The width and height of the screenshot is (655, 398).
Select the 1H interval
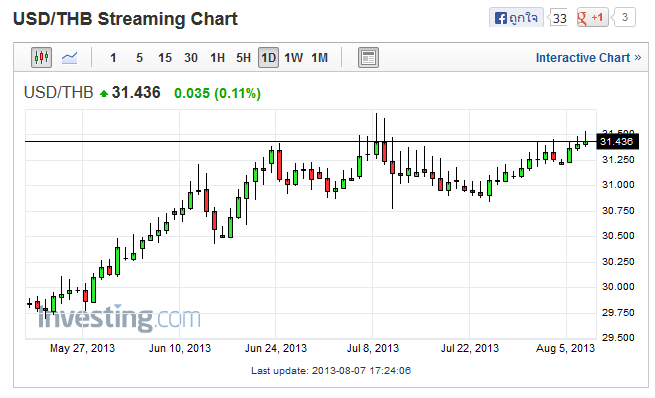[217, 58]
